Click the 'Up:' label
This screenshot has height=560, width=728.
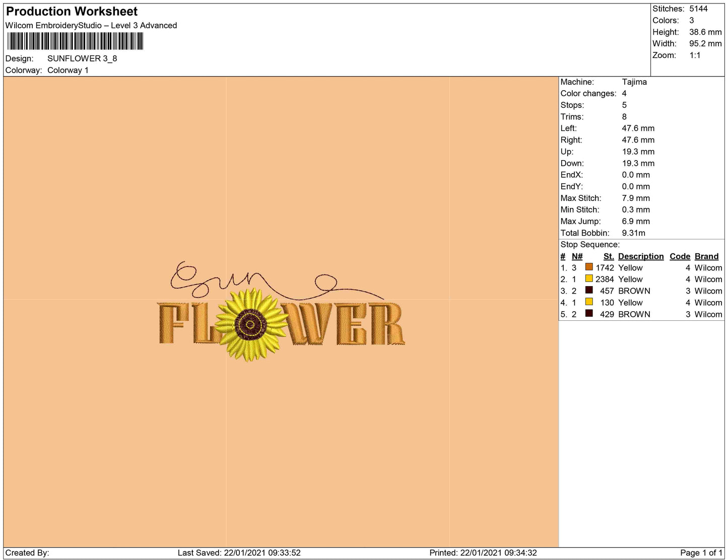tap(567, 151)
